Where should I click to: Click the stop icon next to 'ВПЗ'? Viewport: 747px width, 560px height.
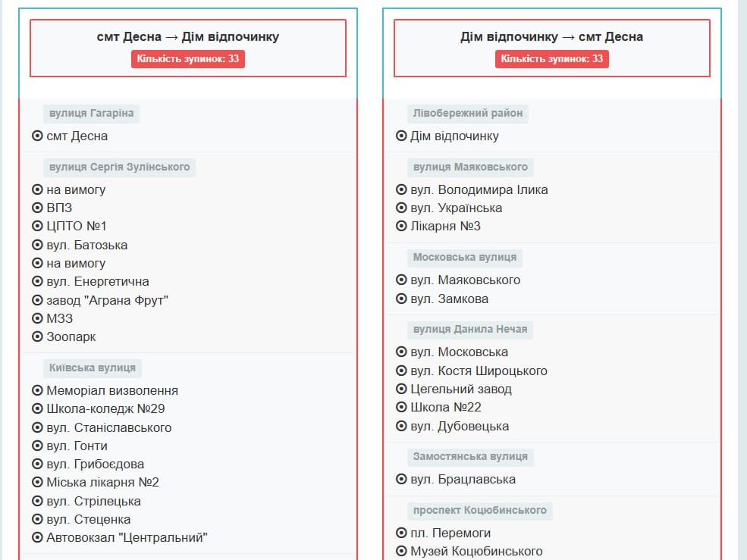tap(36, 208)
